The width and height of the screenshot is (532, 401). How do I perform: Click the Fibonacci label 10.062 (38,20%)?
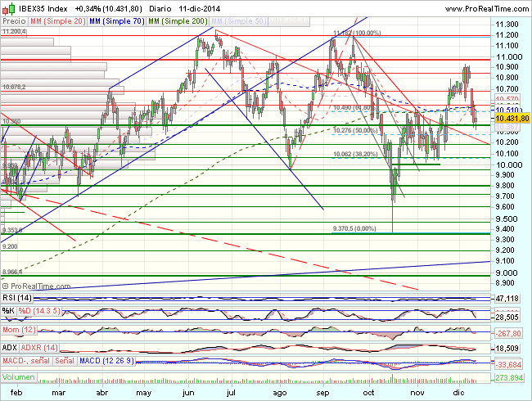[355, 154]
